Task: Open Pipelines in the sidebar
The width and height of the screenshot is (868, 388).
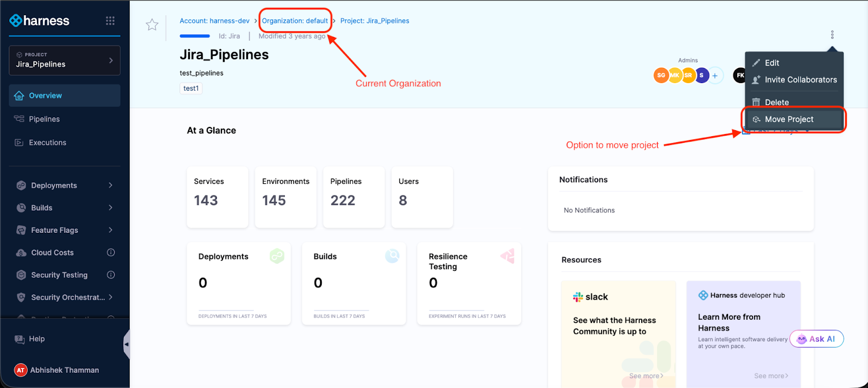Action: [65, 119]
